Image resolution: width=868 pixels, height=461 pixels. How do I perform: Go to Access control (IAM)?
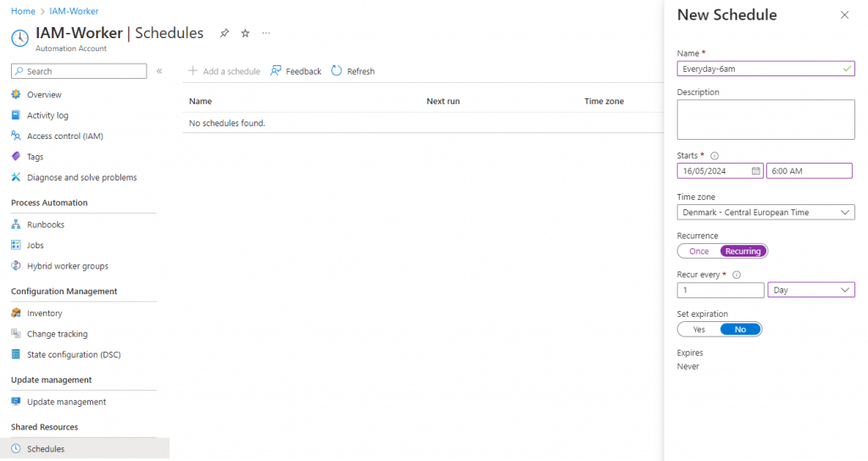tap(64, 136)
